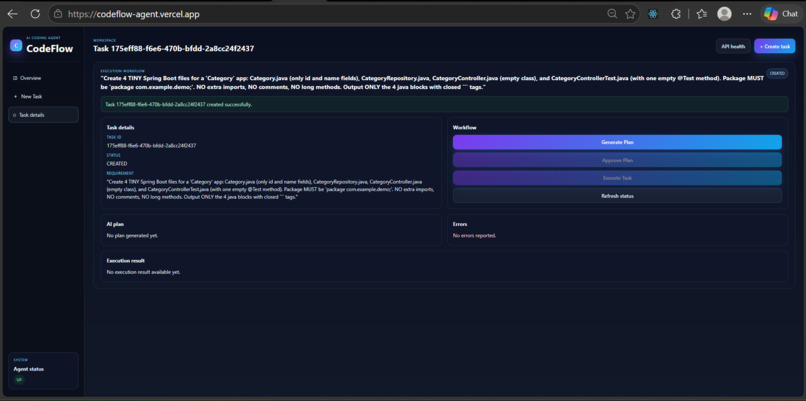Click the Refresh status button
The width and height of the screenshot is (806, 401).
(617, 196)
